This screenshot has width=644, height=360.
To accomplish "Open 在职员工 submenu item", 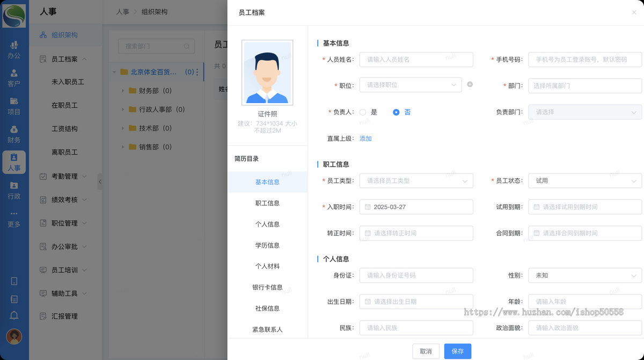I will point(65,105).
